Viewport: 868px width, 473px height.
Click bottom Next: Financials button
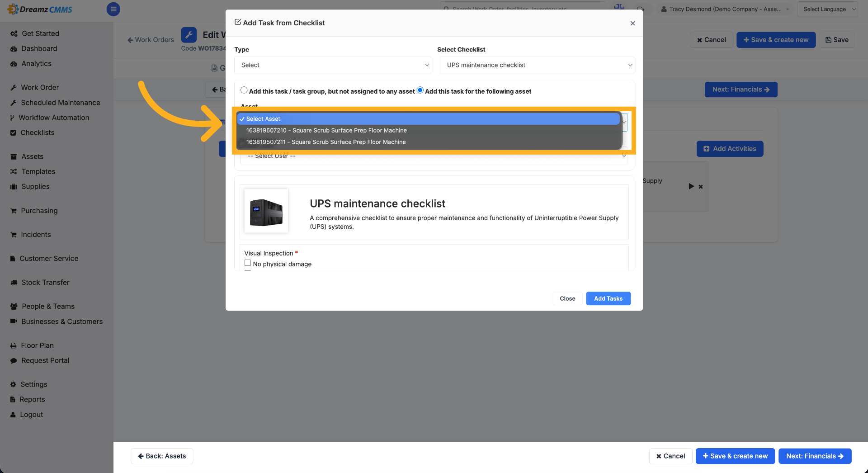[815, 456]
